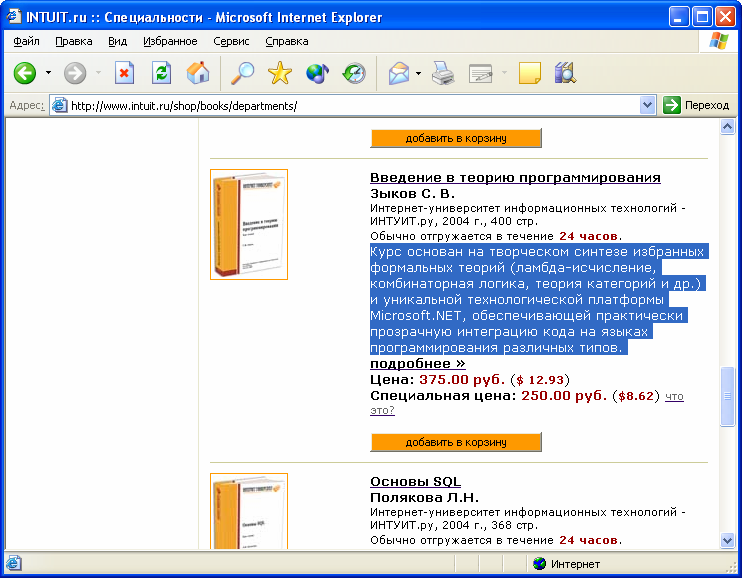Open the Файл menu
The height and width of the screenshot is (578, 742).
[x=26, y=41]
